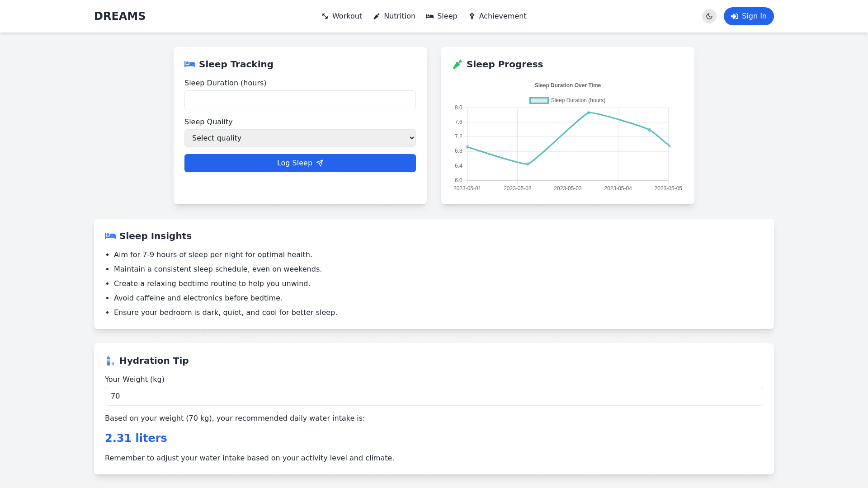Click the bed icon in navbar
This screenshot has width=868, height=488.
(x=430, y=16)
